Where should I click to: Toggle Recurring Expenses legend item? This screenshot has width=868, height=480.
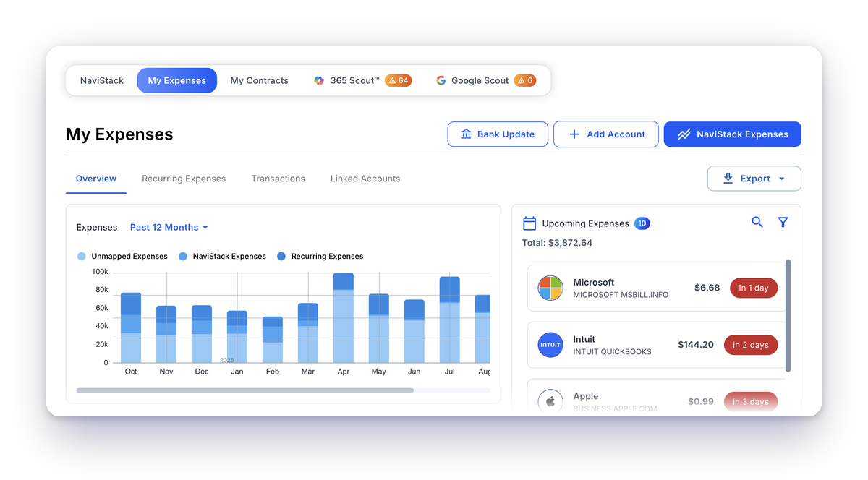(x=320, y=256)
